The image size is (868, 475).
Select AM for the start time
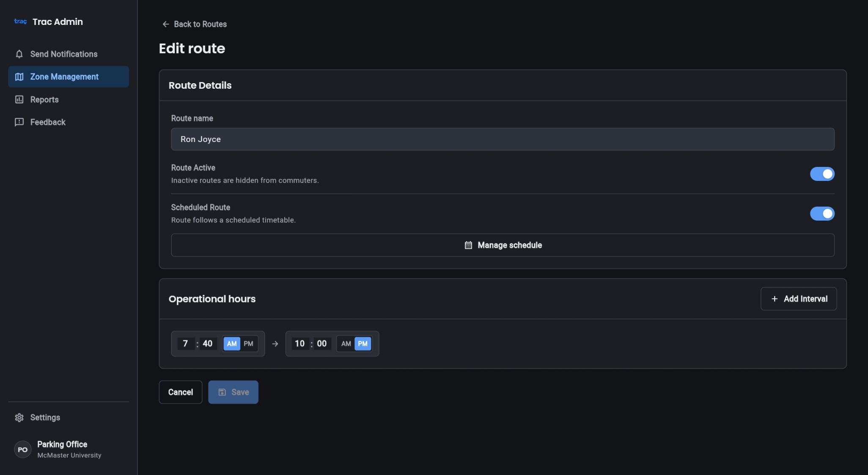tap(232, 344)
